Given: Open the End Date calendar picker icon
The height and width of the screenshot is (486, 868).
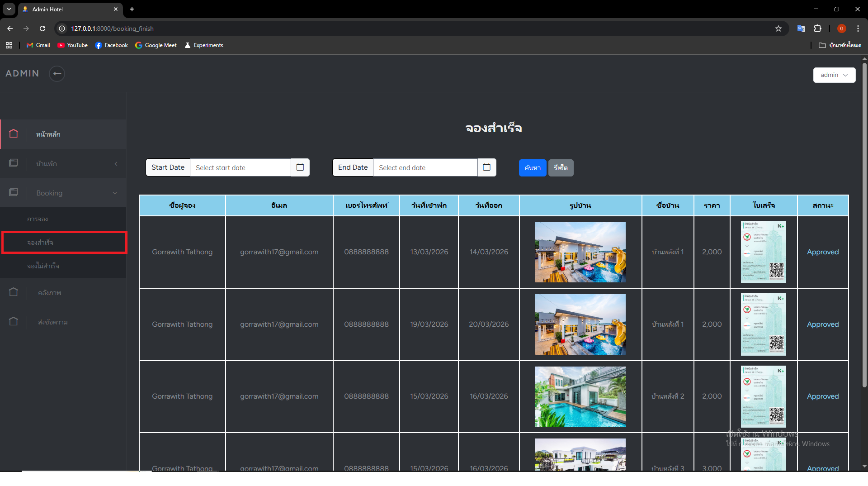Looking at the screenshot, I should click(x=487, y=167).
